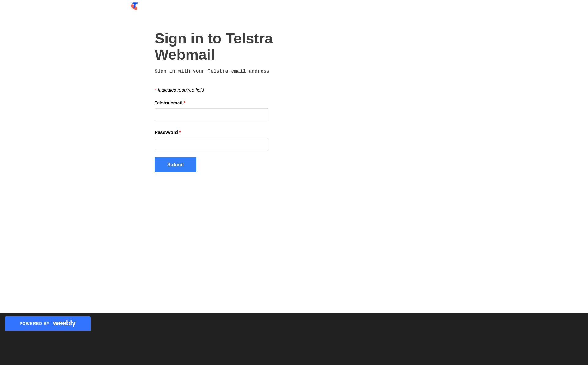Click the asterisk before "Indicates required field"
Screen dimensions: 588x365
[156, 90]
